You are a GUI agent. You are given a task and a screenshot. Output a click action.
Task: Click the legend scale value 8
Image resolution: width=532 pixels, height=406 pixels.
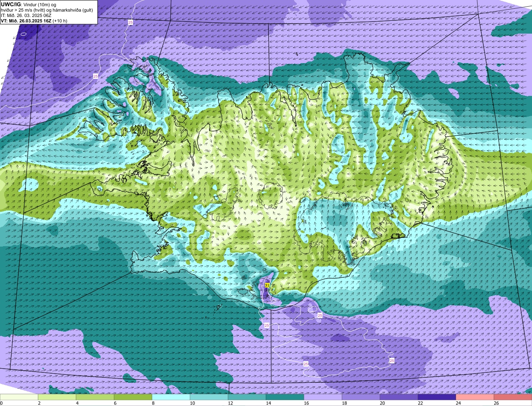pos(153,403)
